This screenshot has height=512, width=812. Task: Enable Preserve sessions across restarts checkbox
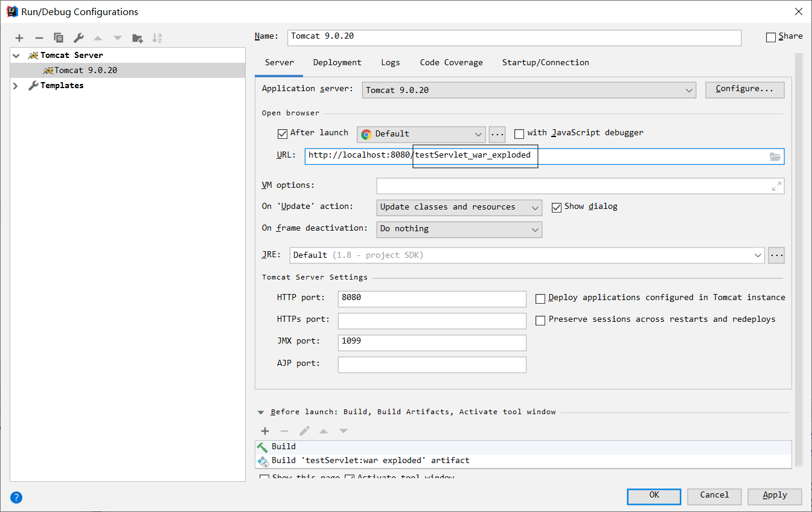(x=540, y=321)
